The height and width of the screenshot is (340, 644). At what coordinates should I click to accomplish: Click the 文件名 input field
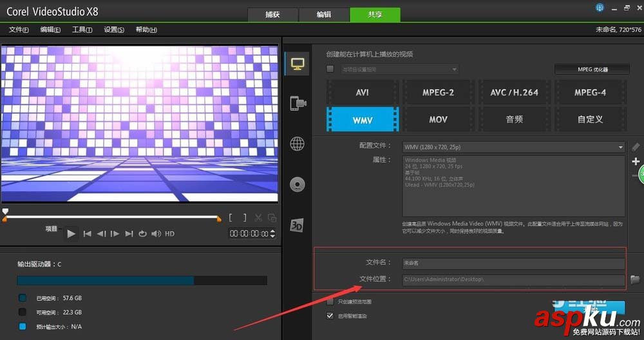[x=514, y=263]
